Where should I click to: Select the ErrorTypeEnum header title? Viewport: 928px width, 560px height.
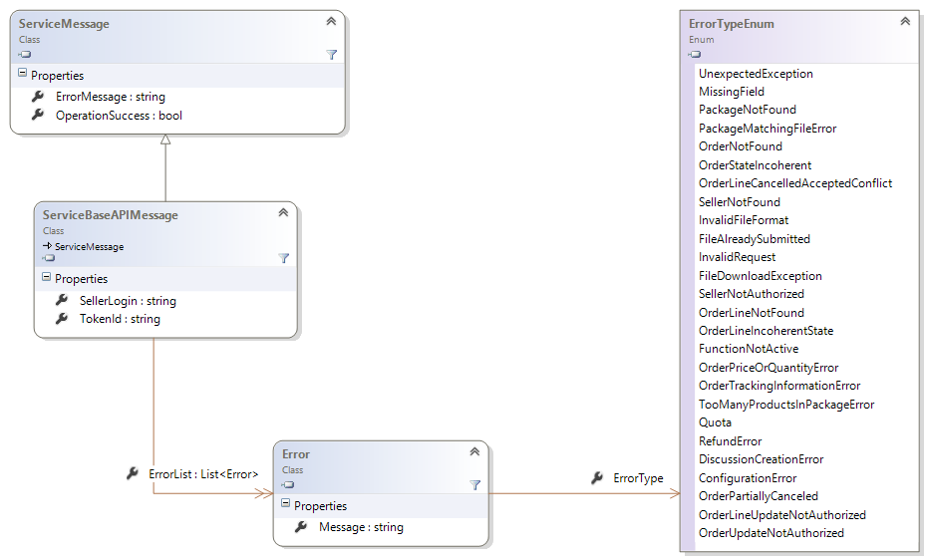tap(731, 23)
